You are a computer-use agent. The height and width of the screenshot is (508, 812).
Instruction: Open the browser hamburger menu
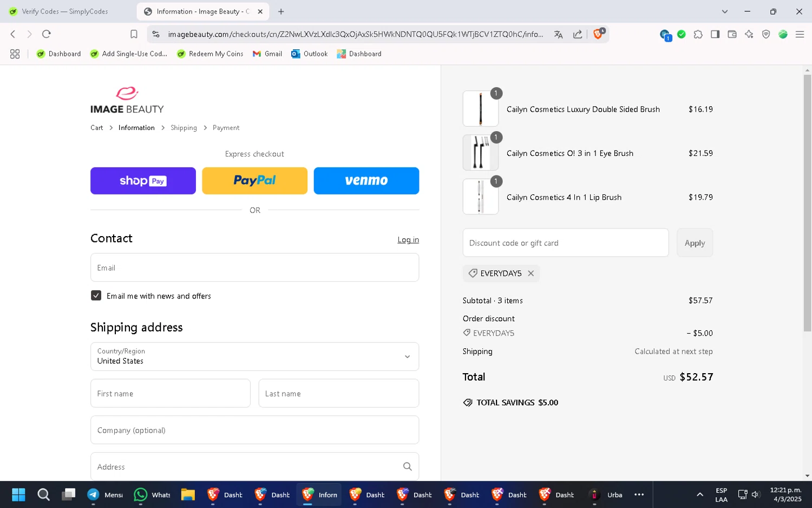[800, 34]
